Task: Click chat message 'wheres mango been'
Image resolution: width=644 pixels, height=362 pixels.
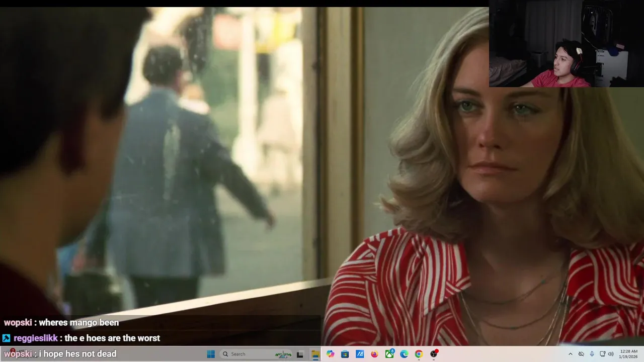Action: 79,323
